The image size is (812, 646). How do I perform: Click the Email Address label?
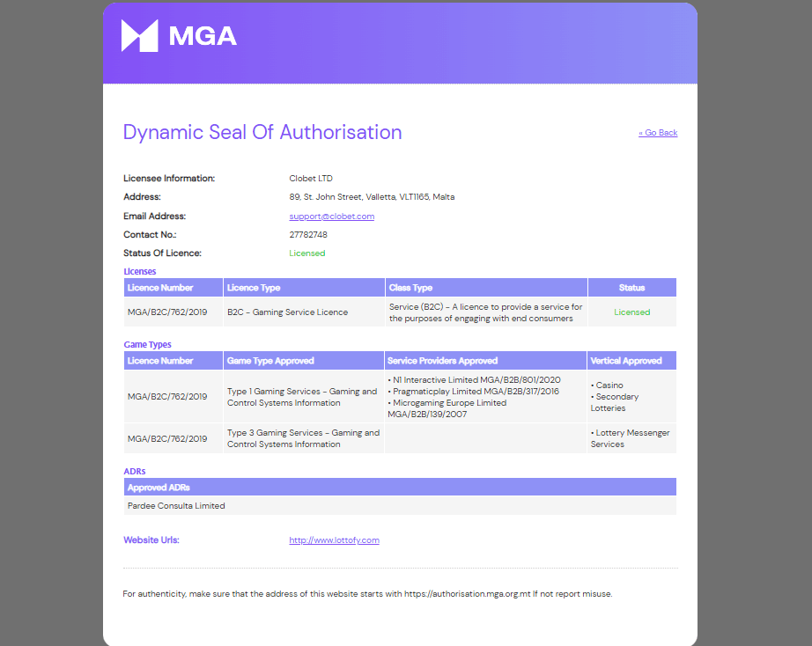coord(154,216)
